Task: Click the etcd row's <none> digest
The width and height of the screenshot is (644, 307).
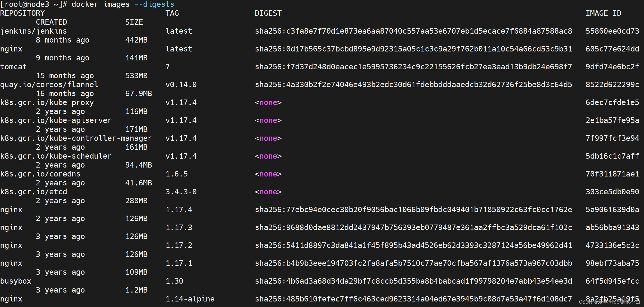Action: pos(268,192)
